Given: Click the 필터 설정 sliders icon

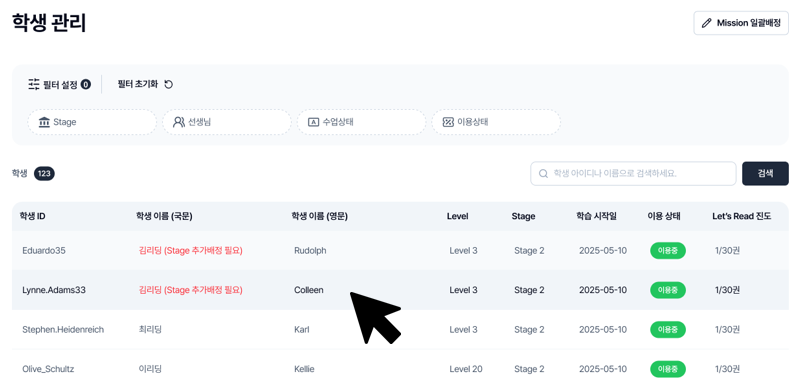Looking at the screenshot, I should pyautogui.click(x=34, y=85).
